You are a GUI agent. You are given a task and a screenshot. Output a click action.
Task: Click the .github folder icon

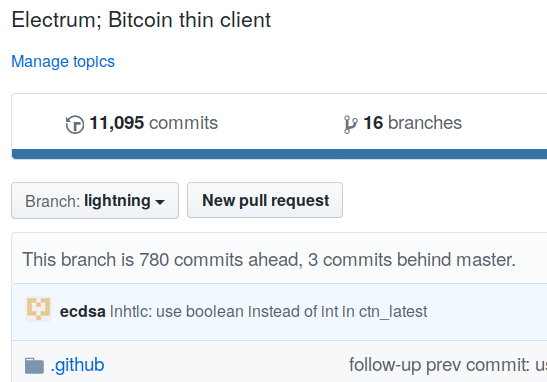pos(34,366)
